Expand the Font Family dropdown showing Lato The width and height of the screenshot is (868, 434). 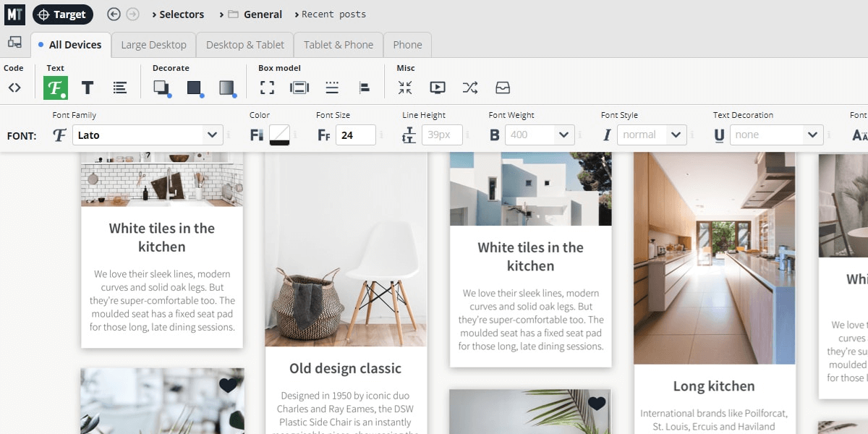(148, 135)
